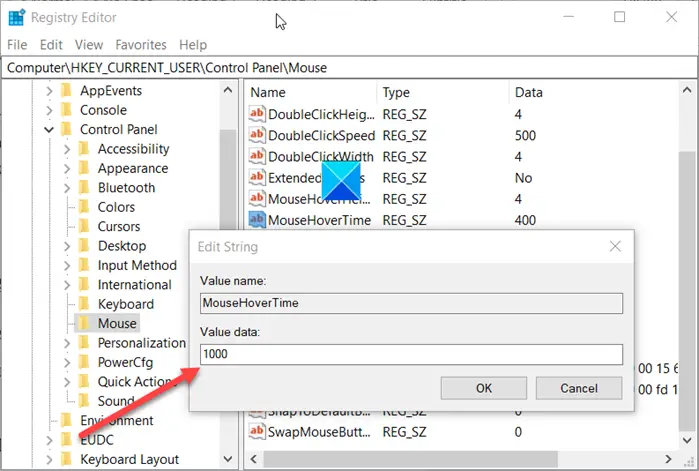Click the values pane scroll-up arrow
699x471 pixels.
click(687, 90)
